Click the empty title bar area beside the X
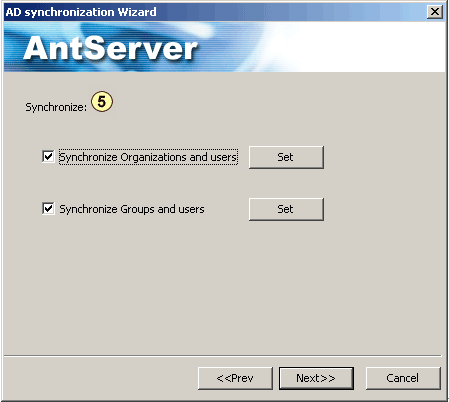The image size is (449, 402). tap(290, 12)
